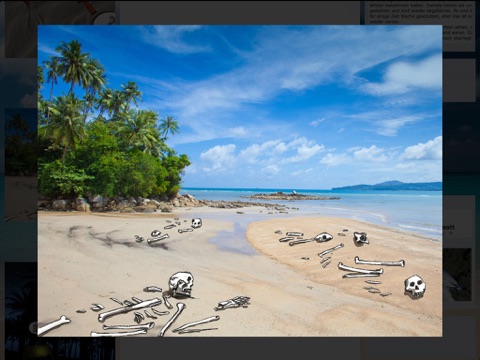480x360 pixels.
Task: Open the dimmed compass thumbnail at background page's top-left
Action: [60, 13]
